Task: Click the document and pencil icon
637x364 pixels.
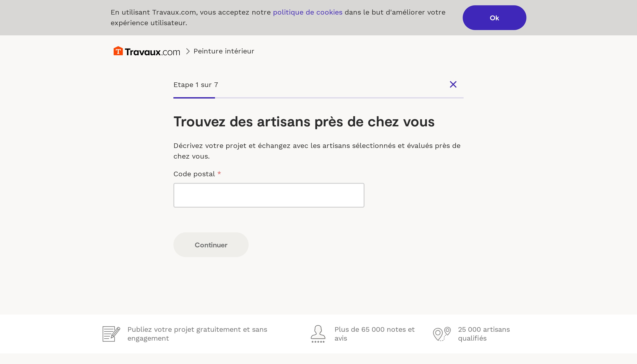Action: 111,334
